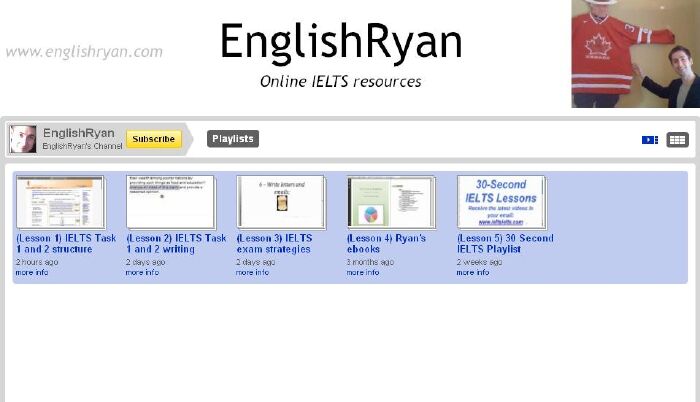Click the www.englishryan.com address text

84,52
